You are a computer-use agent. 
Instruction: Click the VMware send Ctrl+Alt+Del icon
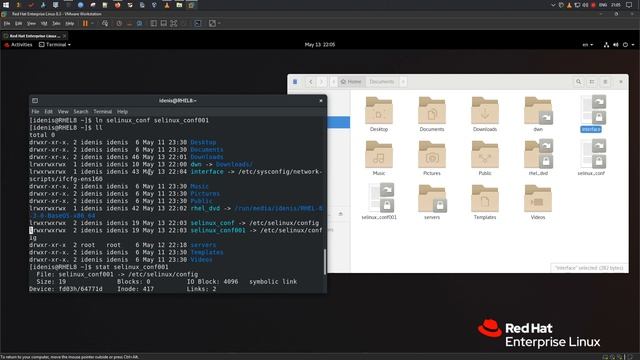[105, 24]
